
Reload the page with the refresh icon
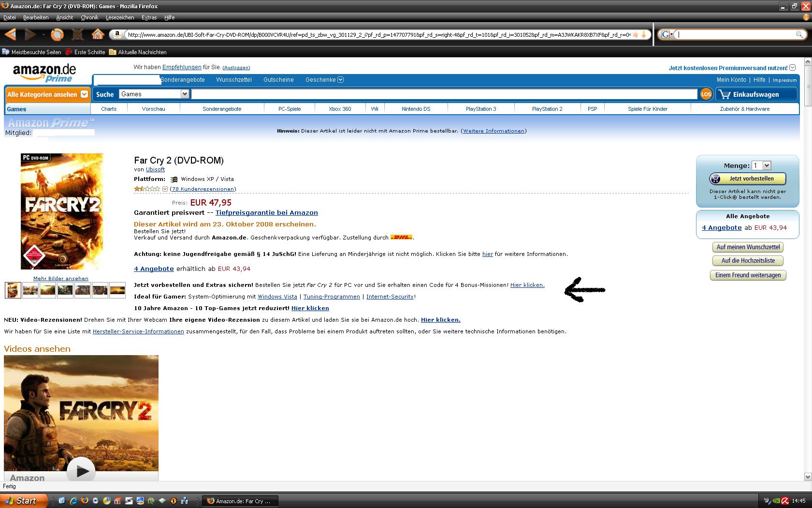(x=57, y=34)
